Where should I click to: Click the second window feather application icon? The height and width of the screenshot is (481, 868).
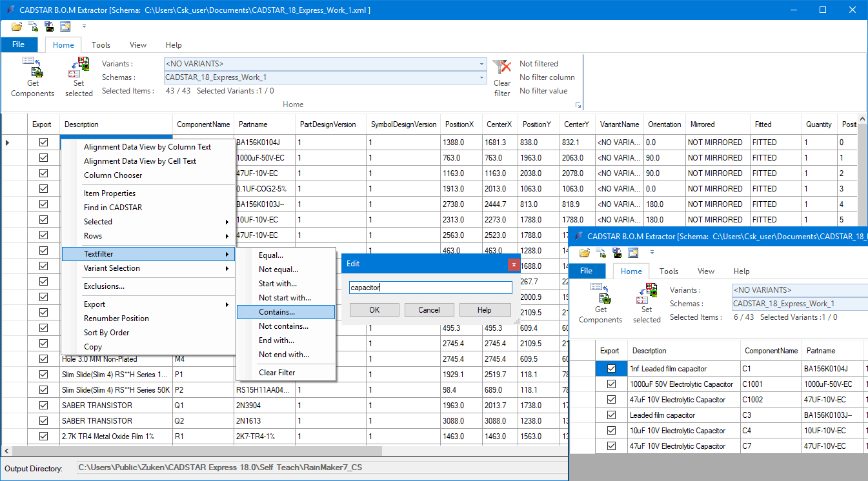578,236
